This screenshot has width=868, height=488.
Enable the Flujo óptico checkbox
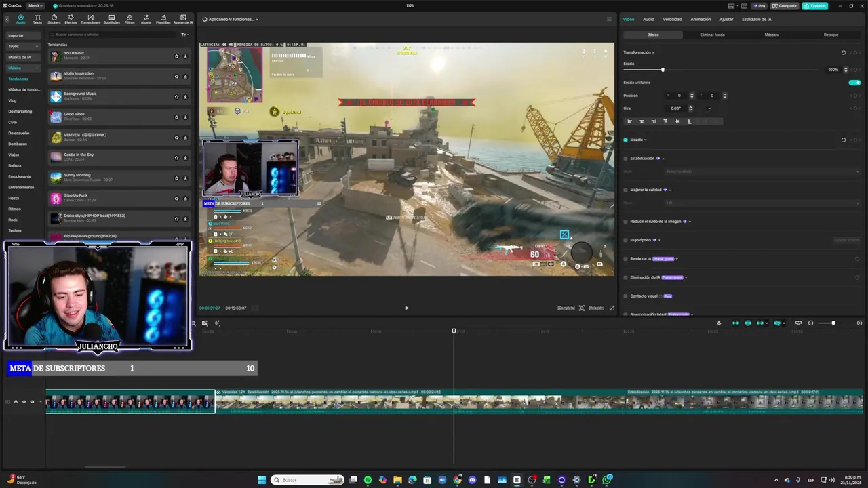(x=625, y=240)
